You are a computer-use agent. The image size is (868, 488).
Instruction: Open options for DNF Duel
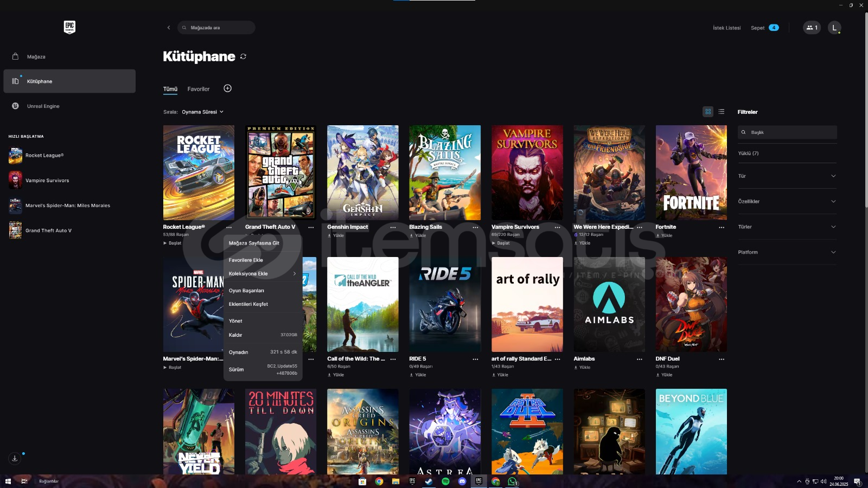tap(722, 359)
